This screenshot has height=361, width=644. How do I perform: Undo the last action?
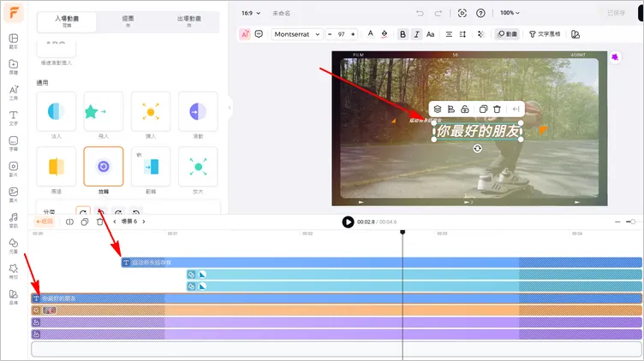point(420,13)
